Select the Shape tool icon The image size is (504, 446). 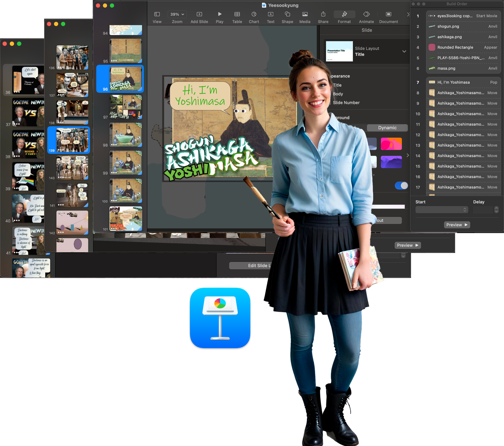287,14
